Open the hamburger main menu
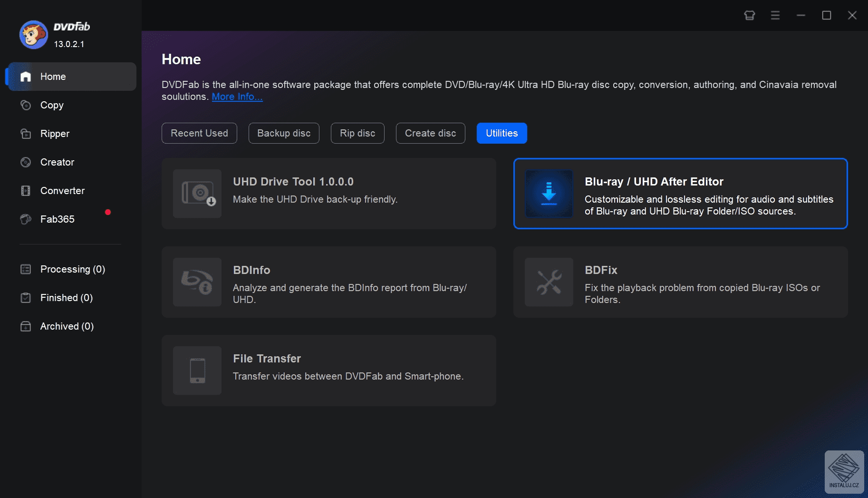This screenshot has width=868, height=498. 775,15
